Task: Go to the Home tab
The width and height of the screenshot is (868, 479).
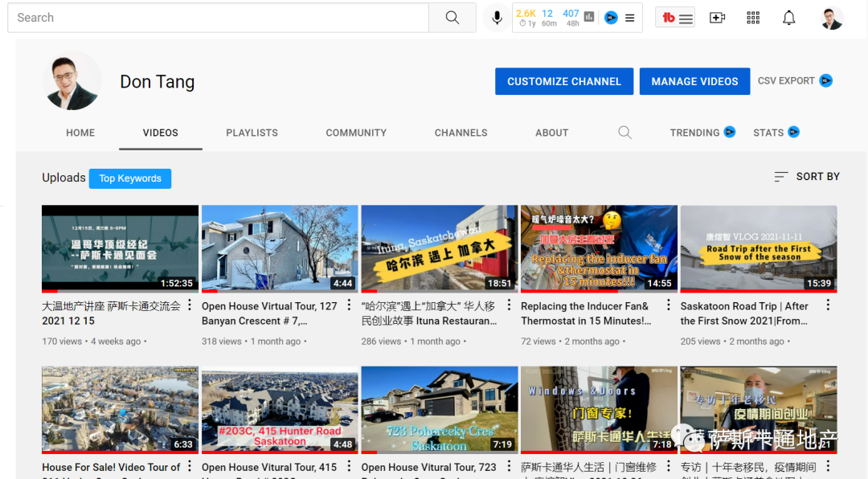Action: (80, 133)
